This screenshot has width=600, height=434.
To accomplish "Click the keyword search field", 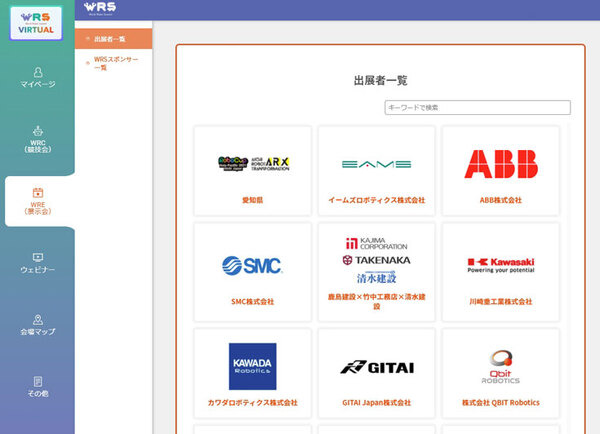I will pyautogui.click(x=477, y=107).
